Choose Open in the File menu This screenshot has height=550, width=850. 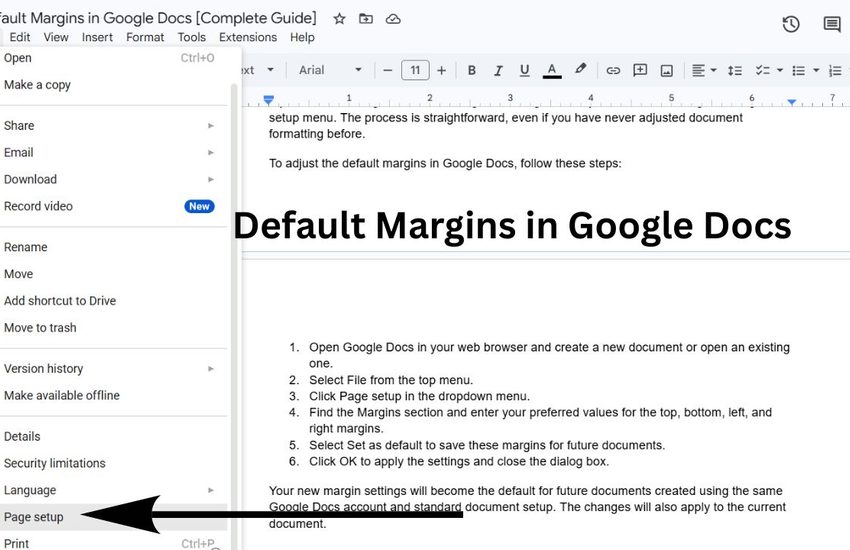pos(113,58)
